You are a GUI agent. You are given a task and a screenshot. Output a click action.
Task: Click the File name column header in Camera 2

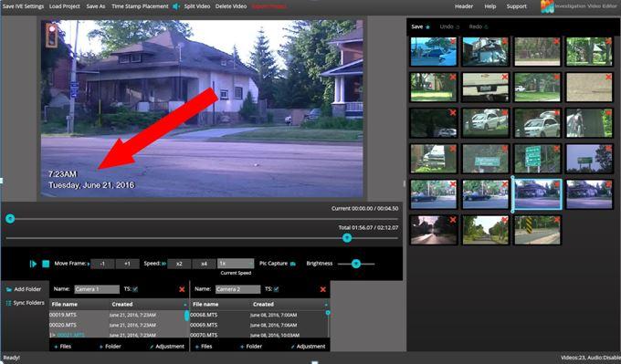[205, 305]
